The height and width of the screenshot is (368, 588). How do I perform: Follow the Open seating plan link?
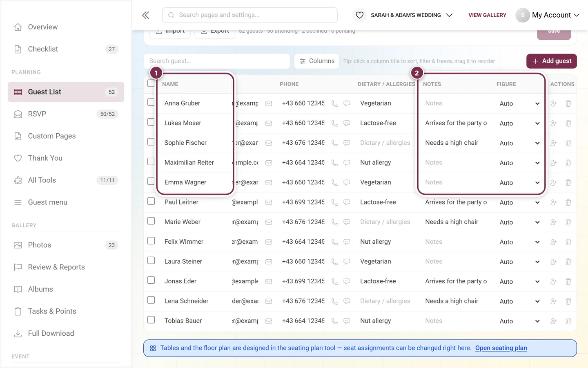(501, 348)
